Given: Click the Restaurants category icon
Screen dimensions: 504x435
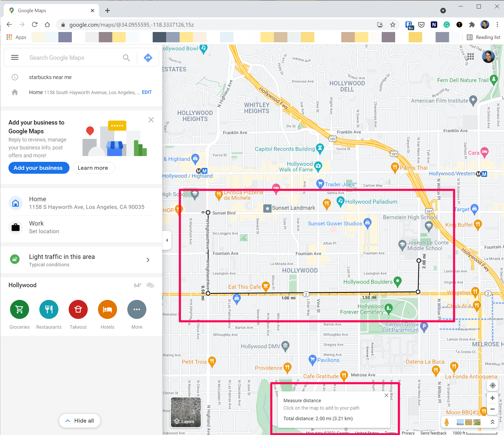Looking at the screenshot, I should [x=49, y=309].
